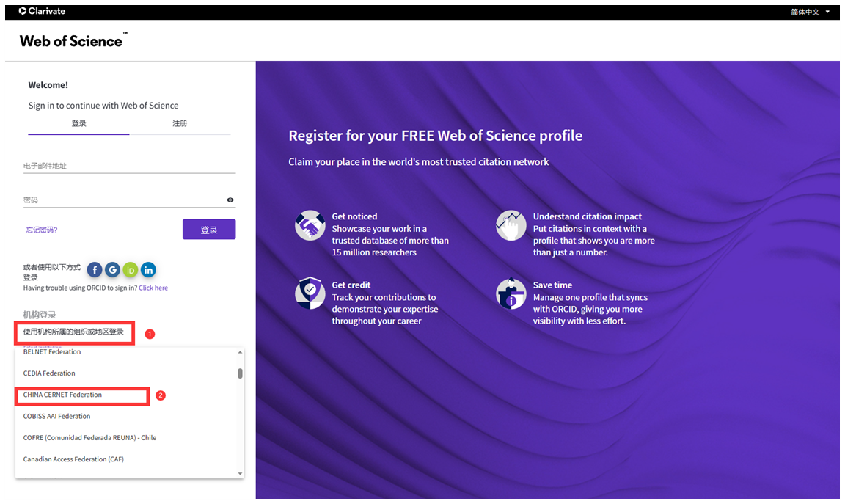This screenshot has height=504, width=845.
Task: Click the ORCID trouble Click here link
Action: (x=153, y=288)
